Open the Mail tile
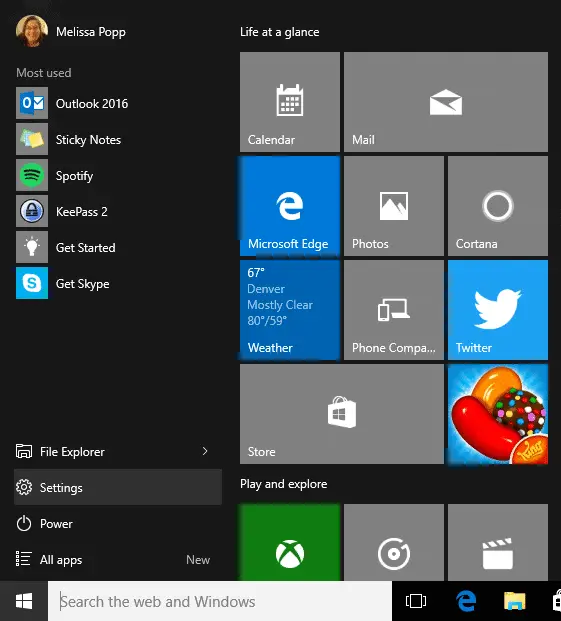 [446, 102]
